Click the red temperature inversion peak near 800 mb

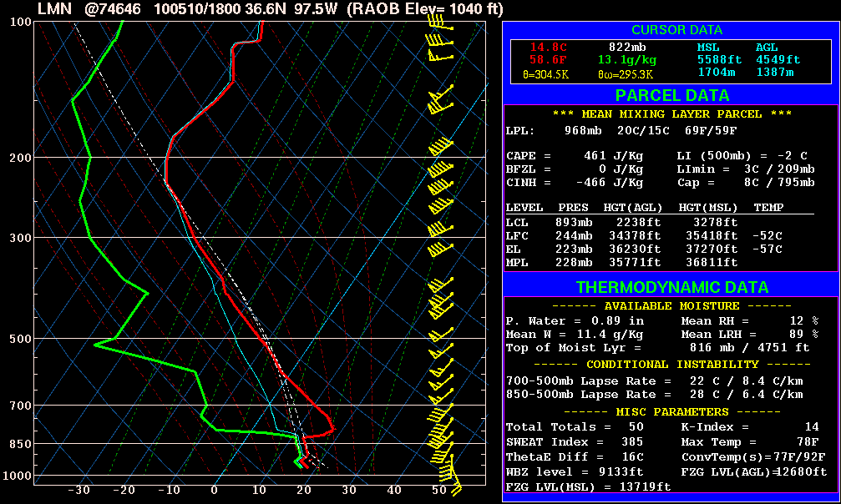[x=332, y=429]
